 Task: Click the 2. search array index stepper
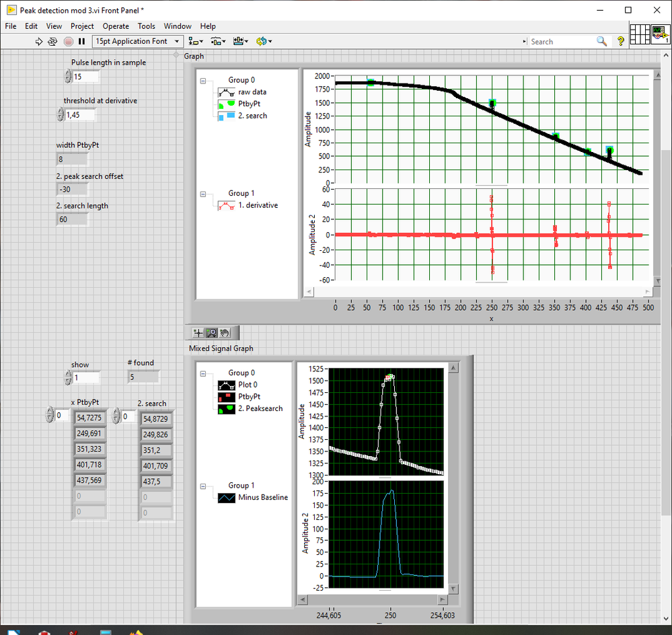(116, 416)
